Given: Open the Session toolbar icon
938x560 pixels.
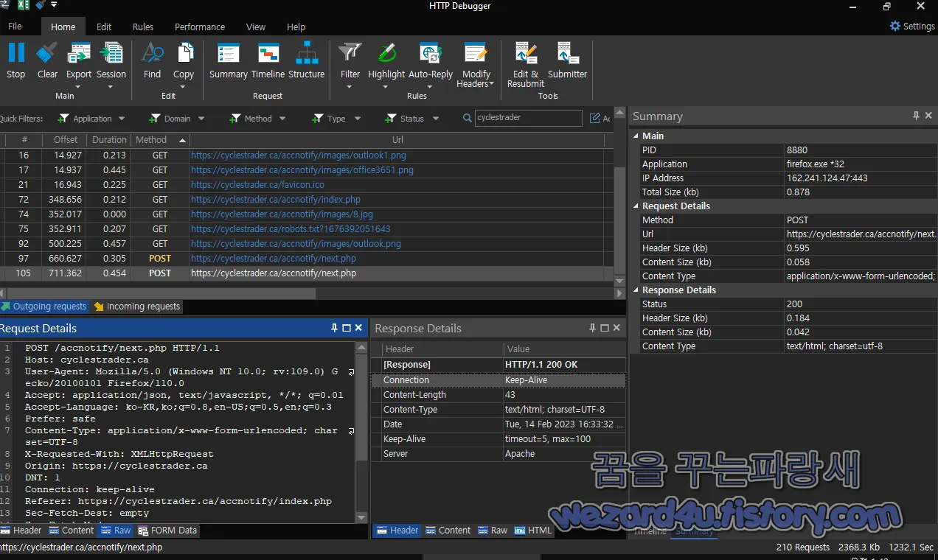Looking at the screenshot, I should [x=111, y=54].
